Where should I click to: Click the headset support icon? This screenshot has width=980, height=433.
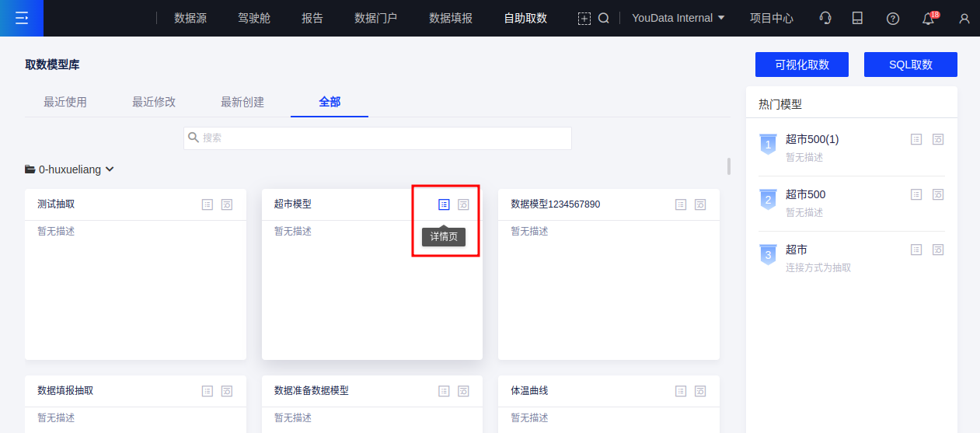[x=825, y=18]
